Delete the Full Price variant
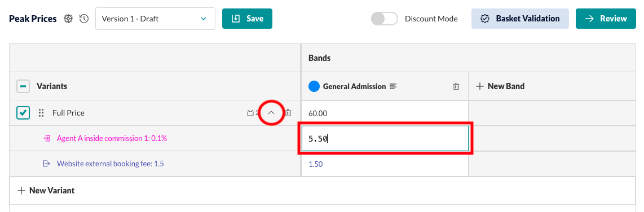This screenshot has height=212, width=644. click(289, 113)
